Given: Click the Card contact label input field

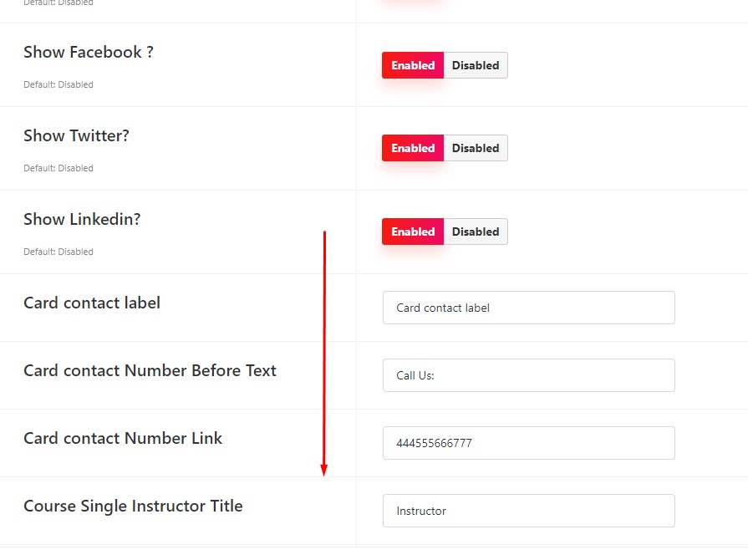Looking at the screenshot, I should (x=528, y=308).
